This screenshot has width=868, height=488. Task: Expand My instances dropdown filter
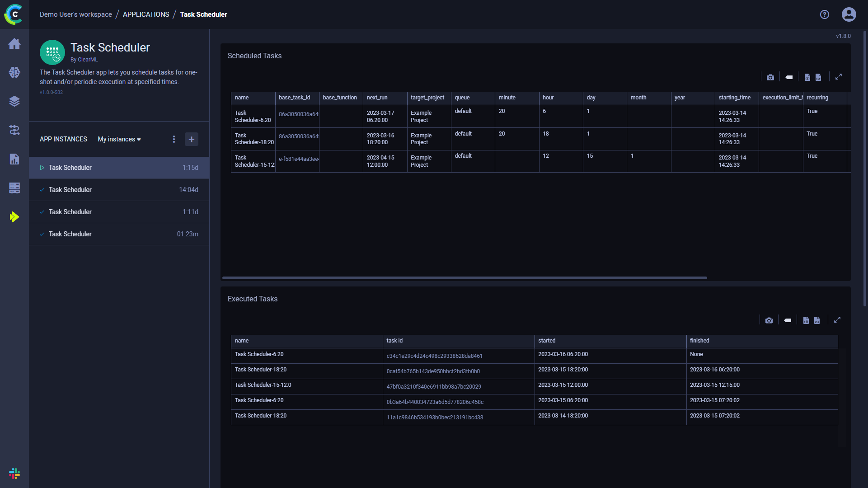pos(119,139)
